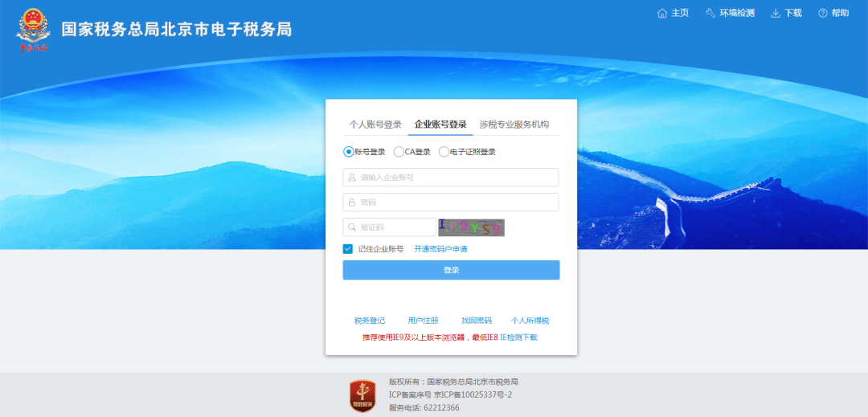Click the 版权所有 copyright footer line

coord(453,382)
